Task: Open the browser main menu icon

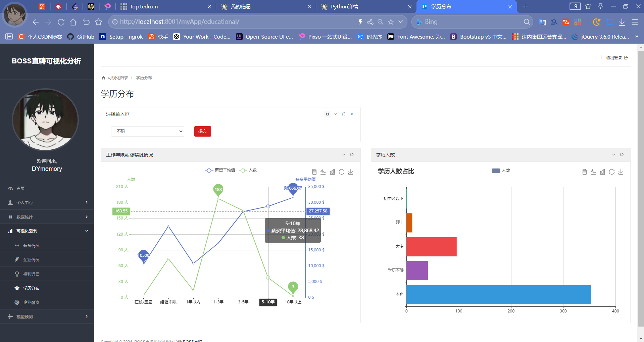Action: click(635, 22)
